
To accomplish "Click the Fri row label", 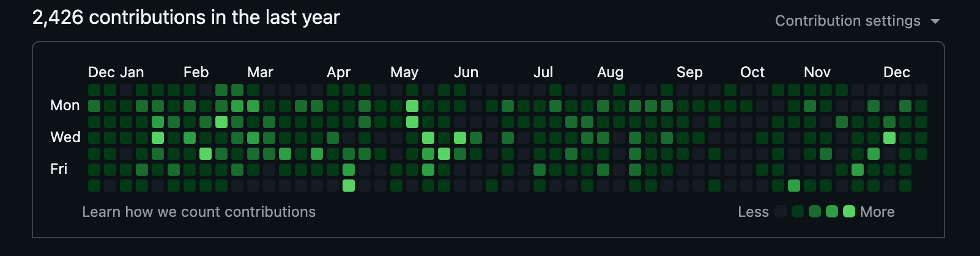I will pyautogui.click(x=59, y=169).
